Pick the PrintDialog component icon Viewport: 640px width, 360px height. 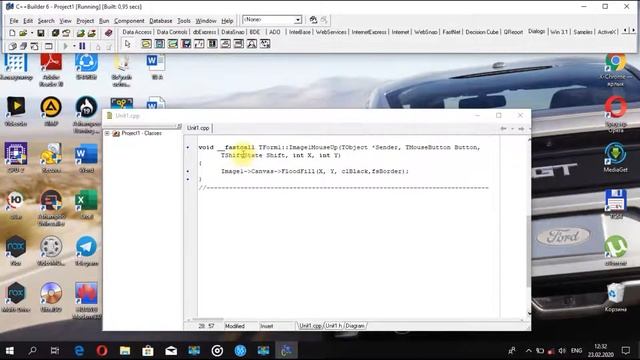pyautogui.click(x=225, y=44)
